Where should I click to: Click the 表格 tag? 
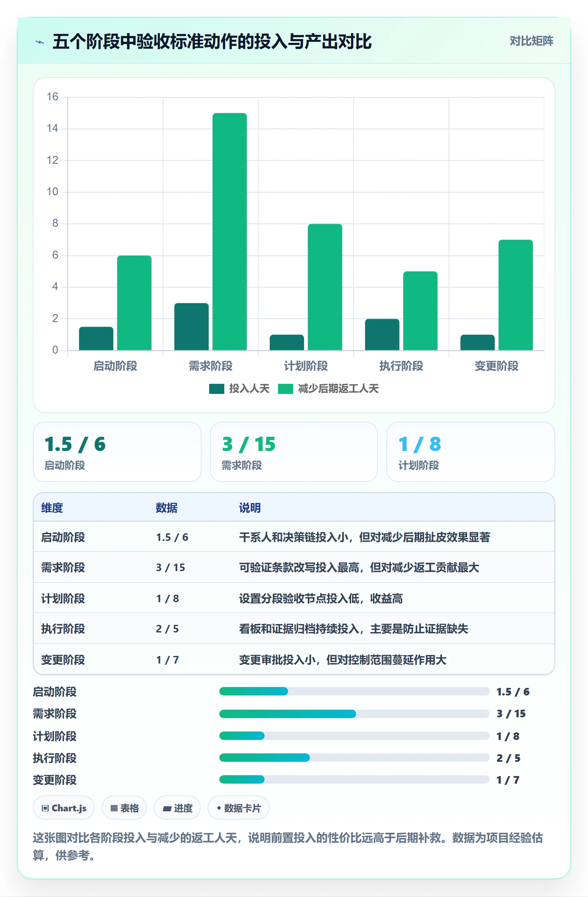pos(124,808)
